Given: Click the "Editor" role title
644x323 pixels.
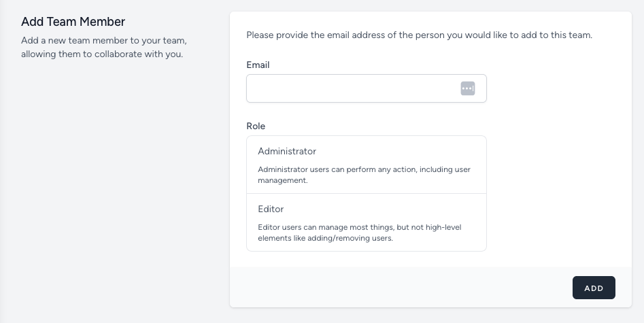Looking at the screenshot, I should point(271,209).
